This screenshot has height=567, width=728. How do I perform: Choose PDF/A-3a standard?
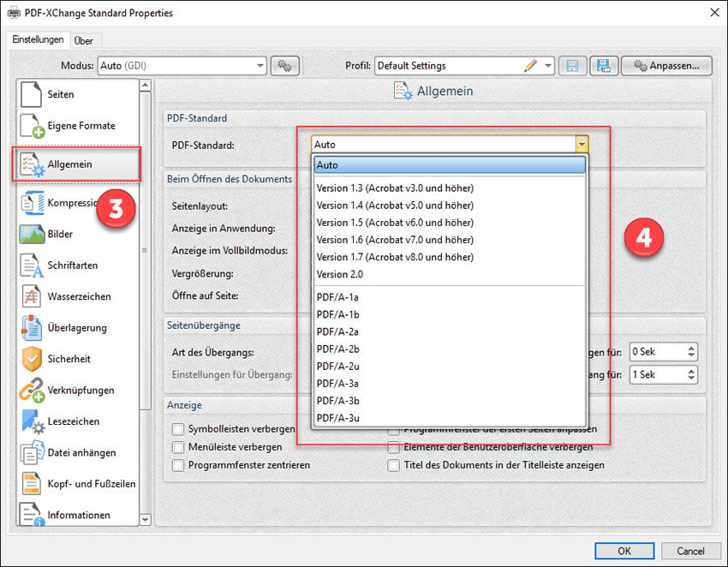coord(450,383)
